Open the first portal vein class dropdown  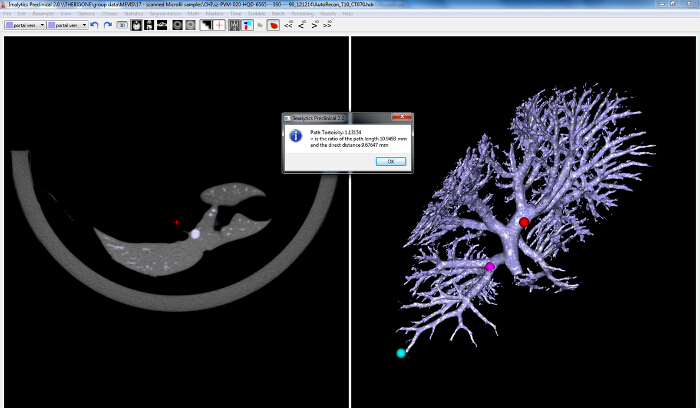pyautogui.click(x=25, y=25)
